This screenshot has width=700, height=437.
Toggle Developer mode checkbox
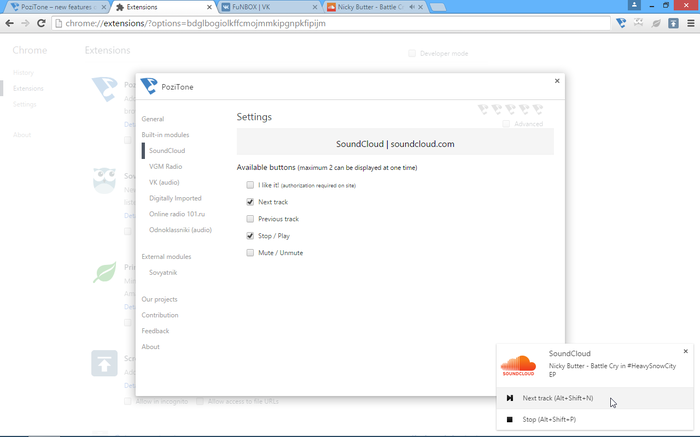pyautogui.click(x=412, y=53)
